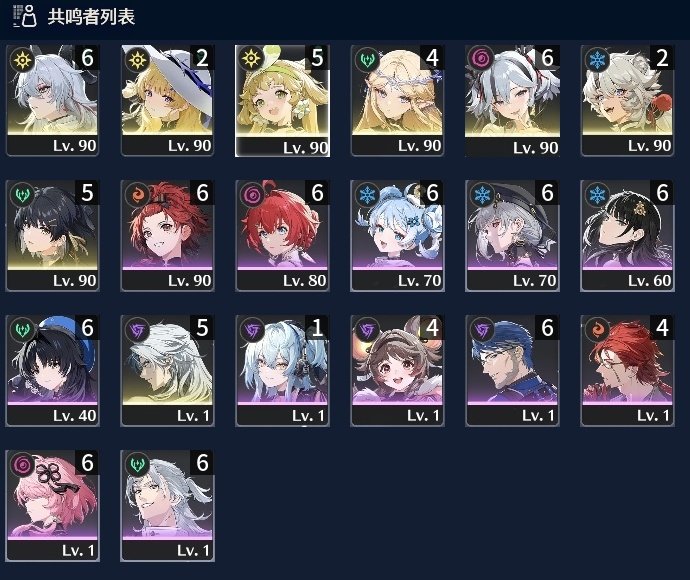Select the blue-beret girl at Lv. 40

click(x=52, y=371)
